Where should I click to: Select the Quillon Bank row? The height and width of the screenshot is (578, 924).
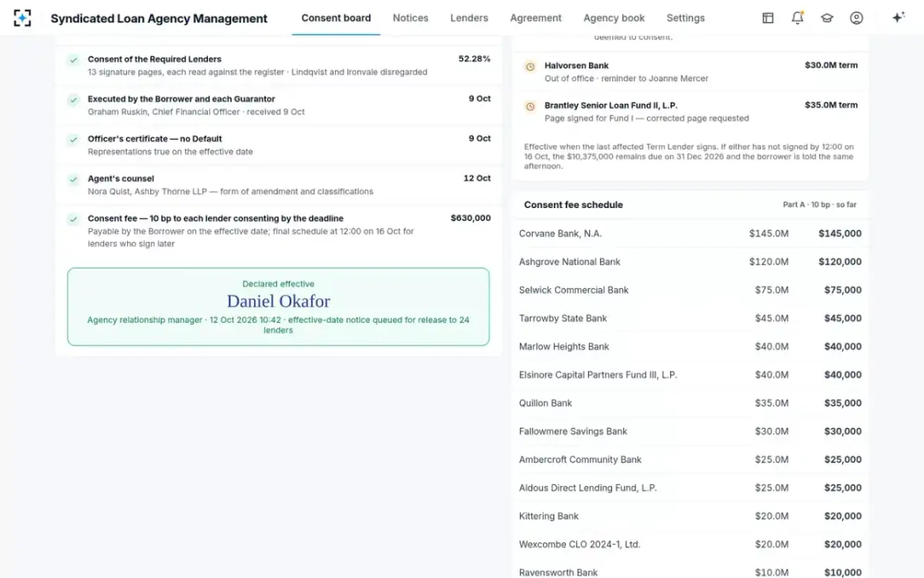click(x=690, y=403)
